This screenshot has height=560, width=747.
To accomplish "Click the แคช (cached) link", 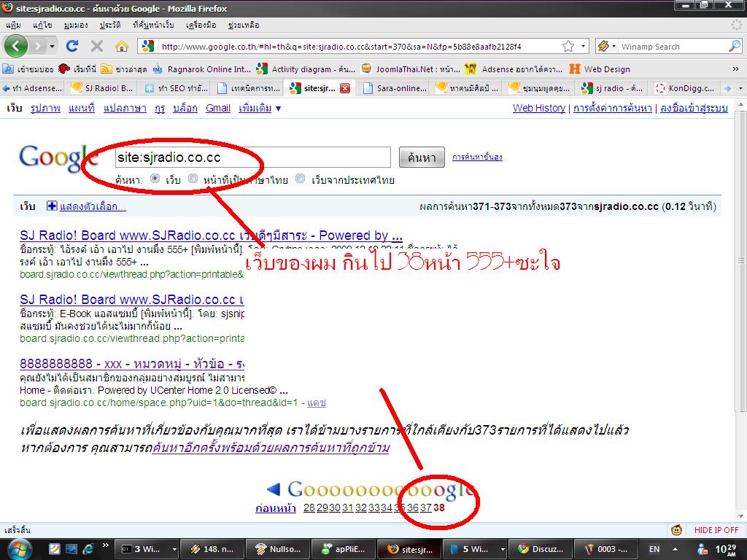I will pyautogui.click(x=317, y=402).
